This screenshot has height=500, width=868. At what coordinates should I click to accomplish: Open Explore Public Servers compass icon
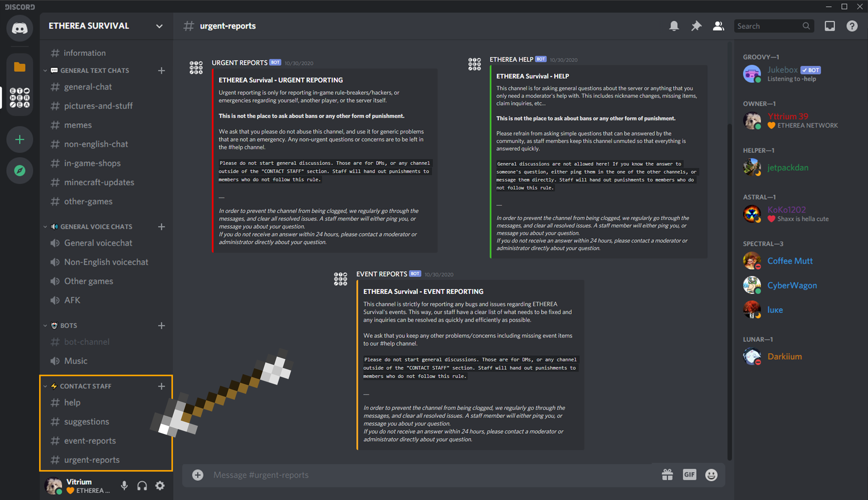tap(20, 170)
